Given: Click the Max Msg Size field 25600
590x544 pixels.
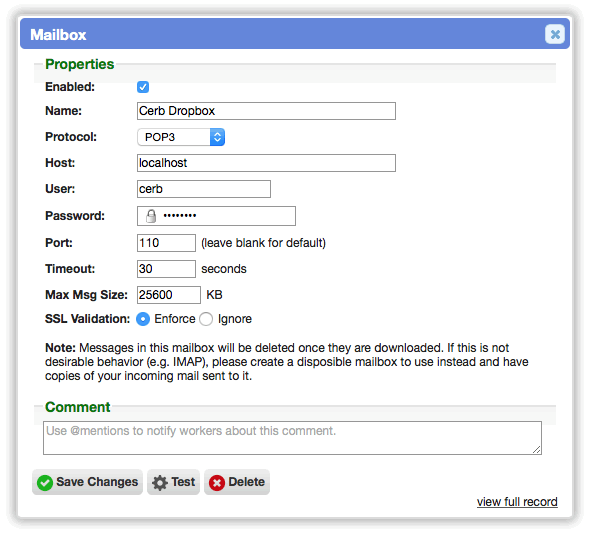Looking at the screenshot, I should 169,295.
